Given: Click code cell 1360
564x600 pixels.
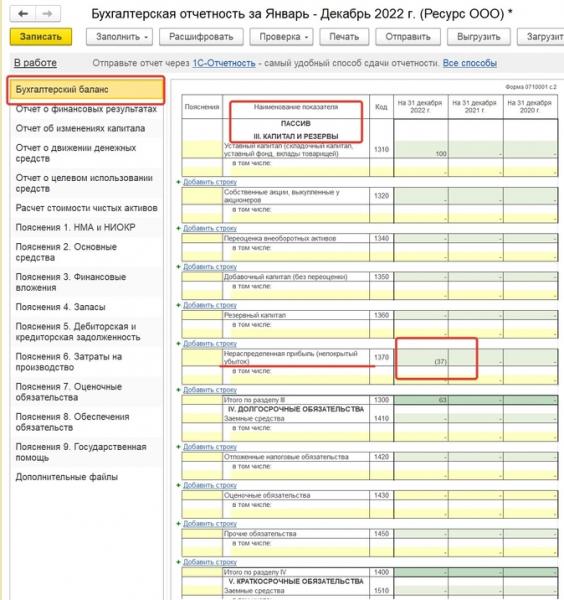Looking at the screenshot, I should [x=381, y=315].
